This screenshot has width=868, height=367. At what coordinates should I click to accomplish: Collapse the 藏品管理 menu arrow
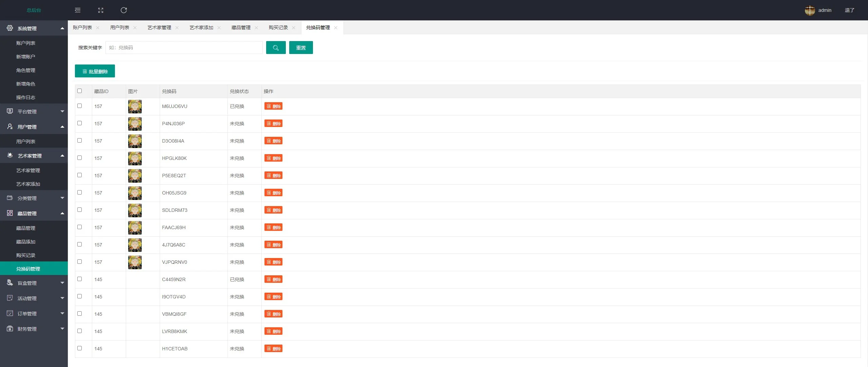pos(62,213)
